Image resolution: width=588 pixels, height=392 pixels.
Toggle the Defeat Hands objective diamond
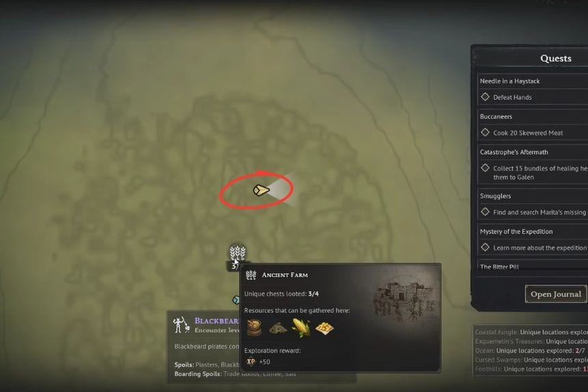(x=485, y=97)
